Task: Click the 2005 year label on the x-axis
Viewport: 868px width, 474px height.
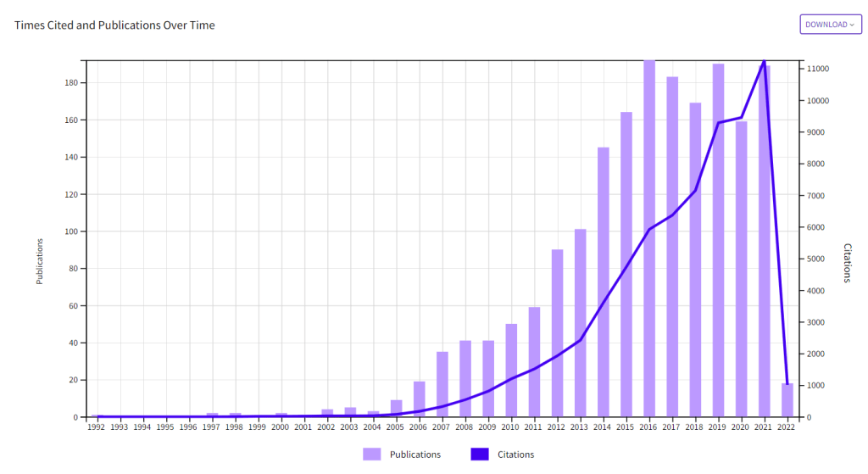Action: (x=396, y=427)
